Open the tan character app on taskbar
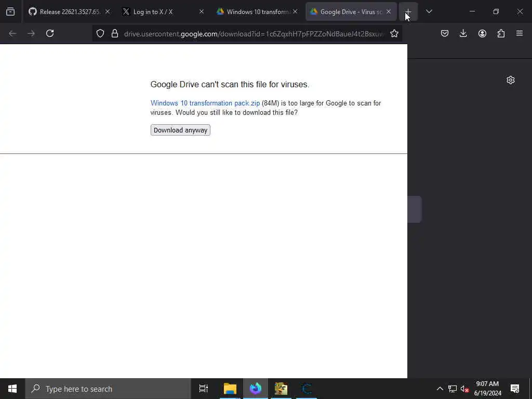Screen dimensions: 532x399 point(281,389)
